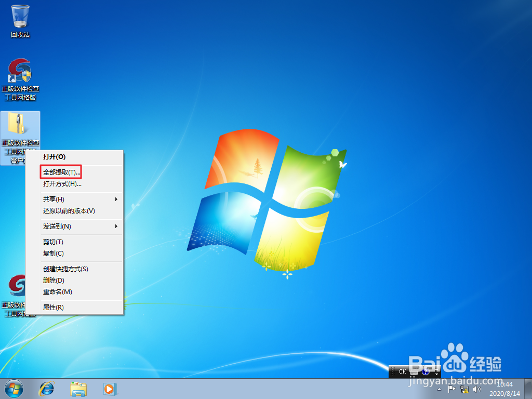This screenshot has width=532, height=399.
Task: Open 属性(R) properties
Action: click(81, 308)
